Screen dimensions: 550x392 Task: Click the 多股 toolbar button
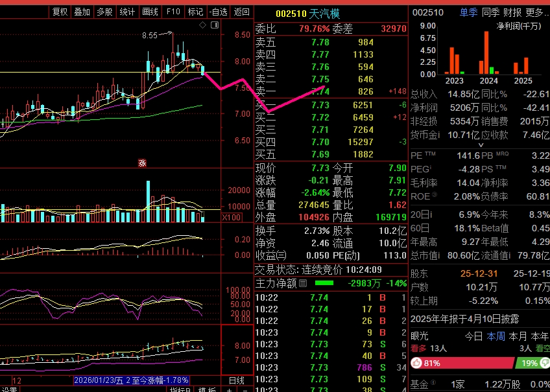(104, 12)
